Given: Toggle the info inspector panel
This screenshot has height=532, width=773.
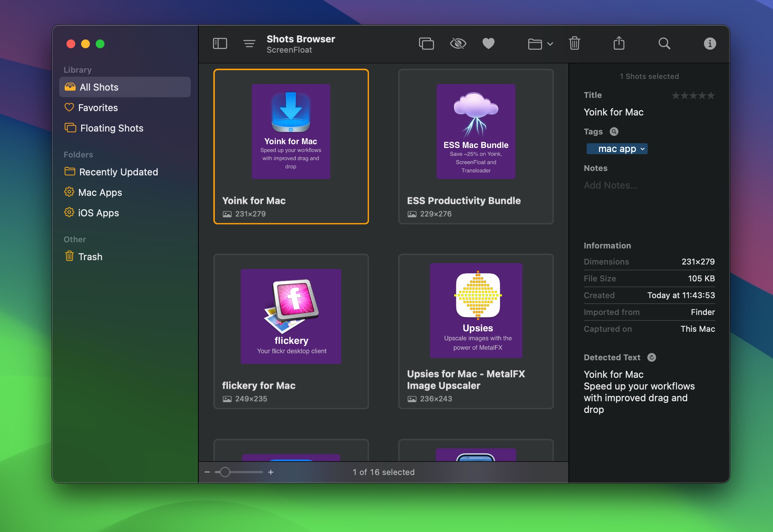Looking at the screenshot, I should 710,44.
